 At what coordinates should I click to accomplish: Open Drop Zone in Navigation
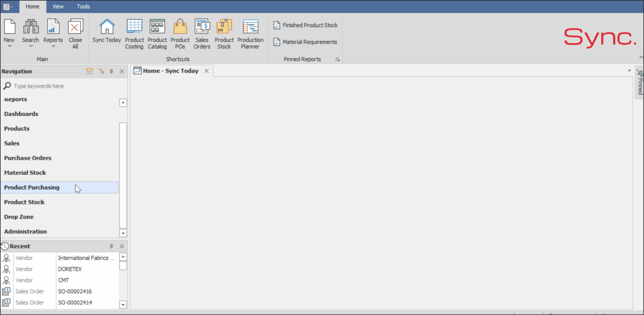tap(59, 217)
